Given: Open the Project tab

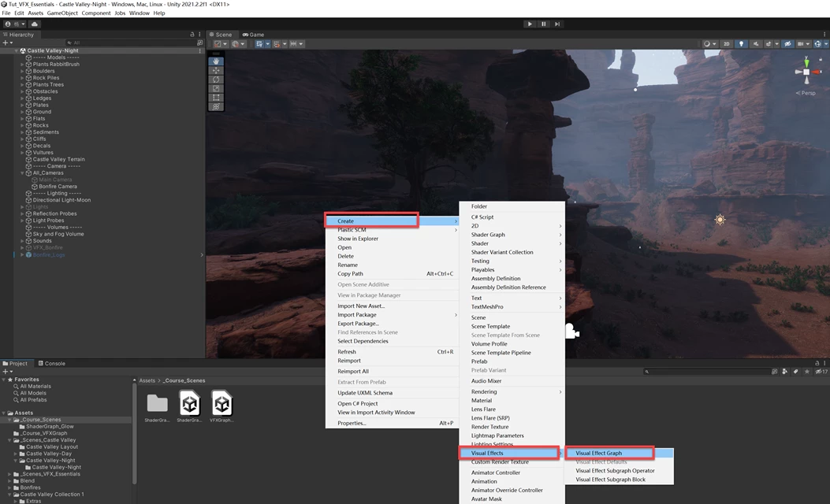Looking at the screenshot, I should click(x=15, y=363).
